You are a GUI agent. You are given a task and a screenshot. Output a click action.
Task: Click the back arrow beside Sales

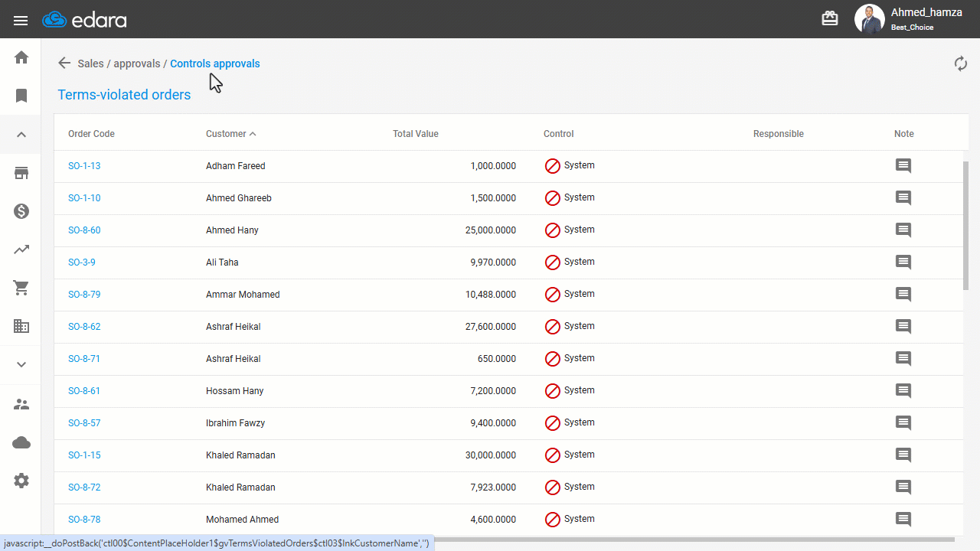pyautogui.click(x=64, y=64)
